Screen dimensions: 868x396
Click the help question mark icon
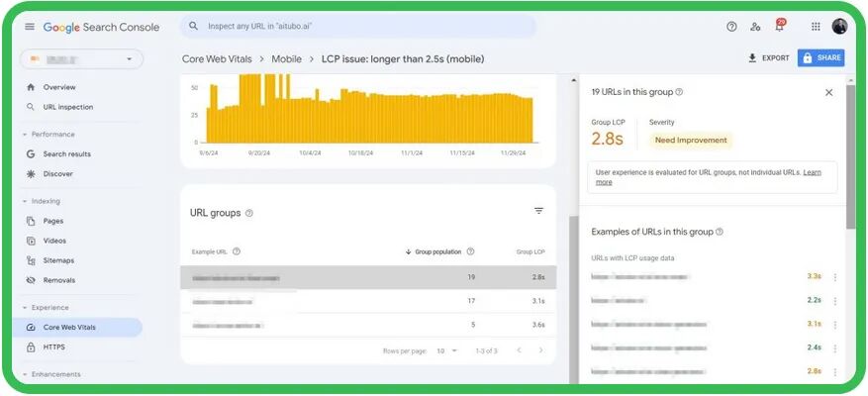731,27
